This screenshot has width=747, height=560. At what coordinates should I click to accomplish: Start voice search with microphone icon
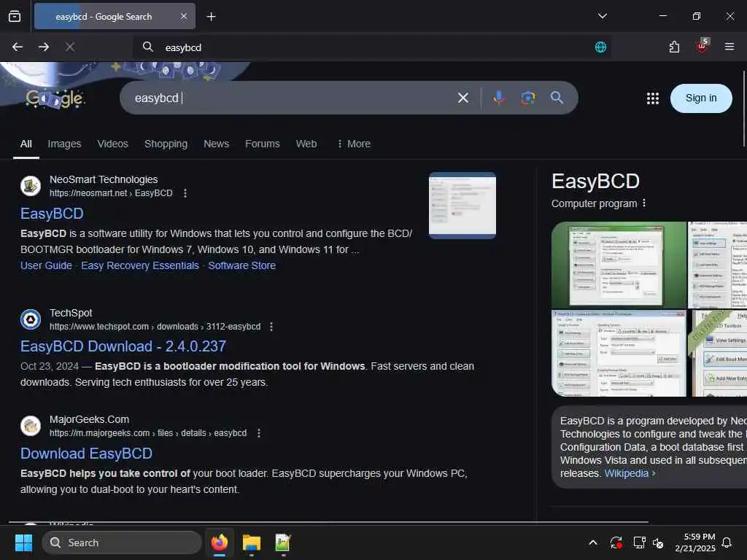pos(499,98)
